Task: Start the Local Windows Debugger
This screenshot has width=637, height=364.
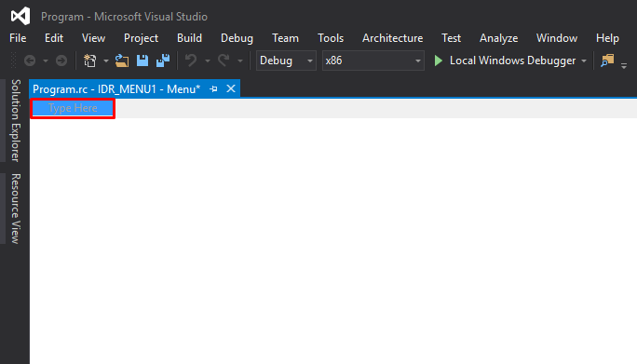Action: (505, 61)
